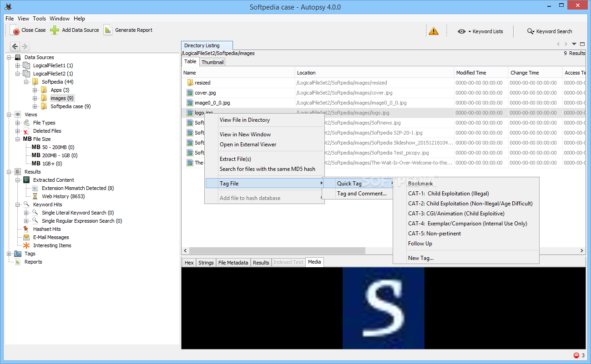The height and width of the screenshot is (364, 591).
Task: Select image0_0_0.jpg row
Action: click(384, 103)
